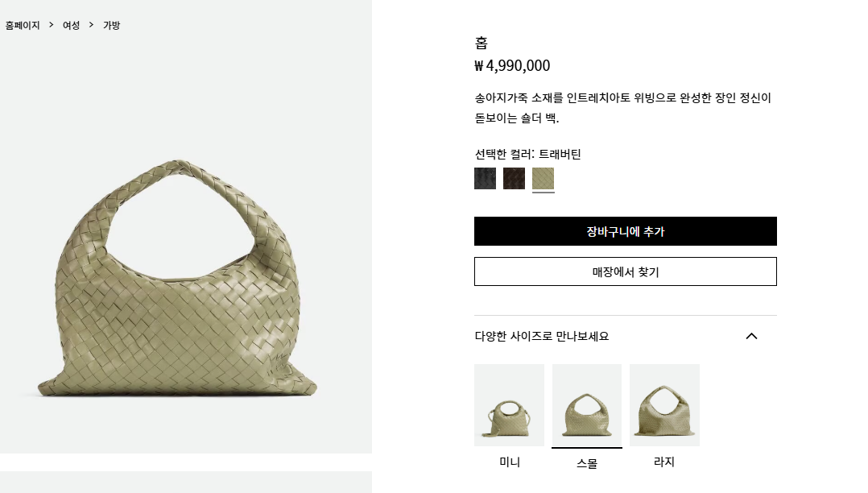Viewport: 868px width, 493px height.
Task: Select the 스몰 size bag thumbnail
Action: point(587,405)
